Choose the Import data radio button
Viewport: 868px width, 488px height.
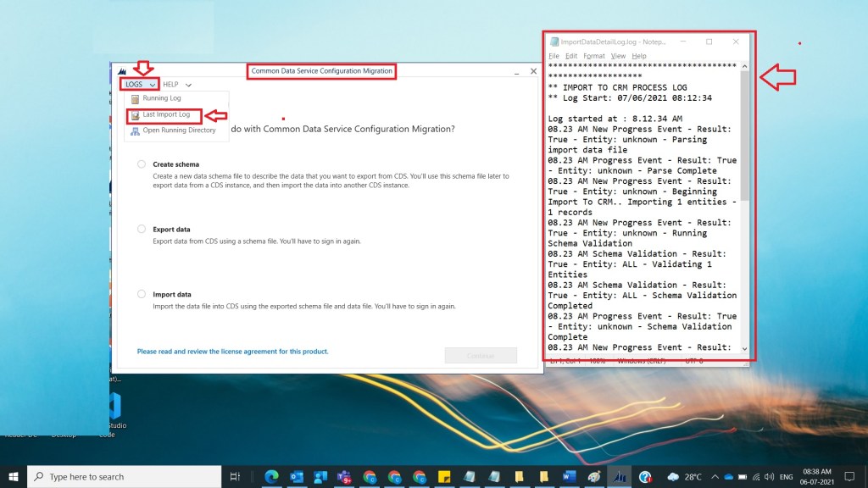tap(142, 294)
